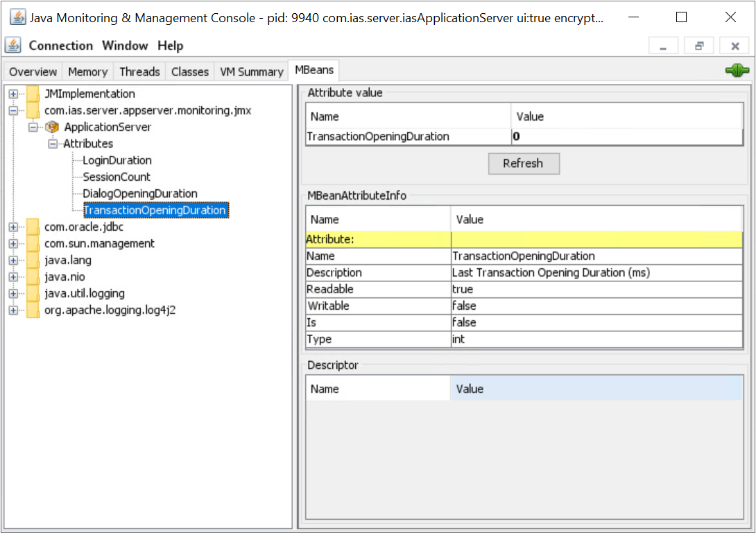
Task: Click the green connection status icon
Action: pos(737,71)
